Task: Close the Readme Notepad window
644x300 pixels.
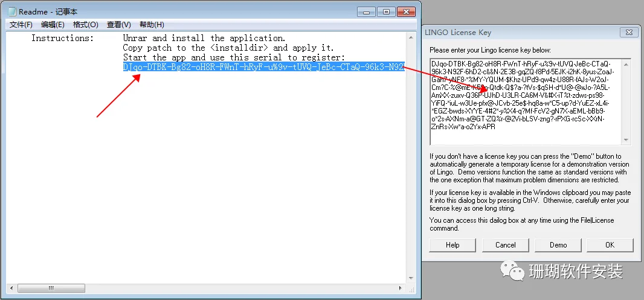Action: [405, 11]
